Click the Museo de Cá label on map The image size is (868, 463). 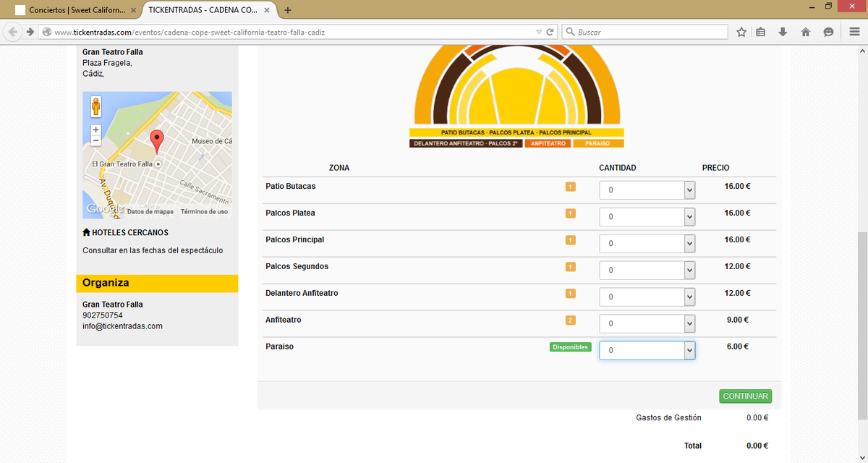(x=212, y=141)
